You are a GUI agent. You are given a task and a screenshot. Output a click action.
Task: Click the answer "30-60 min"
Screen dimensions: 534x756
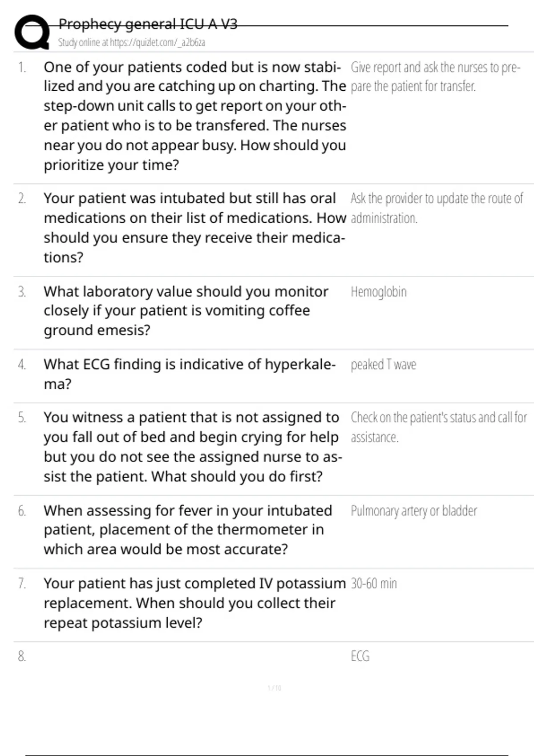pyautogui.click(x=373, y=583)
